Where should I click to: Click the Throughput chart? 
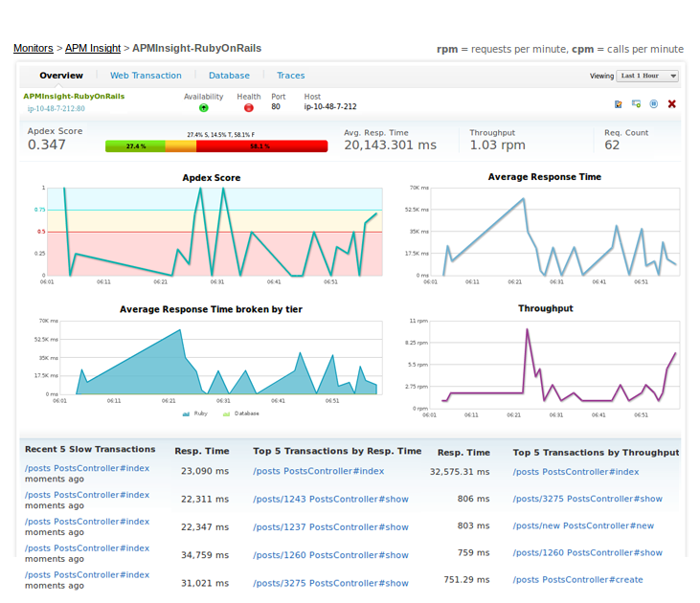(554, 365)
